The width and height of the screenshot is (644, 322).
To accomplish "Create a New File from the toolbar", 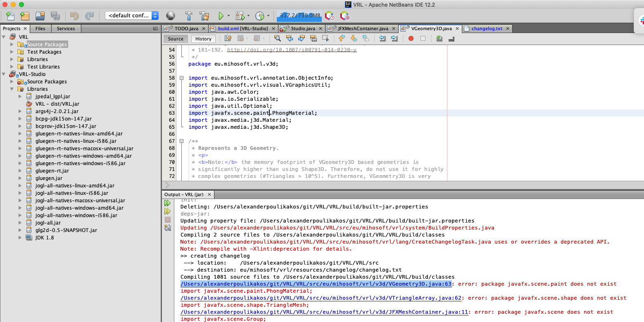I will pyautogui.click(x=10, y=16).
